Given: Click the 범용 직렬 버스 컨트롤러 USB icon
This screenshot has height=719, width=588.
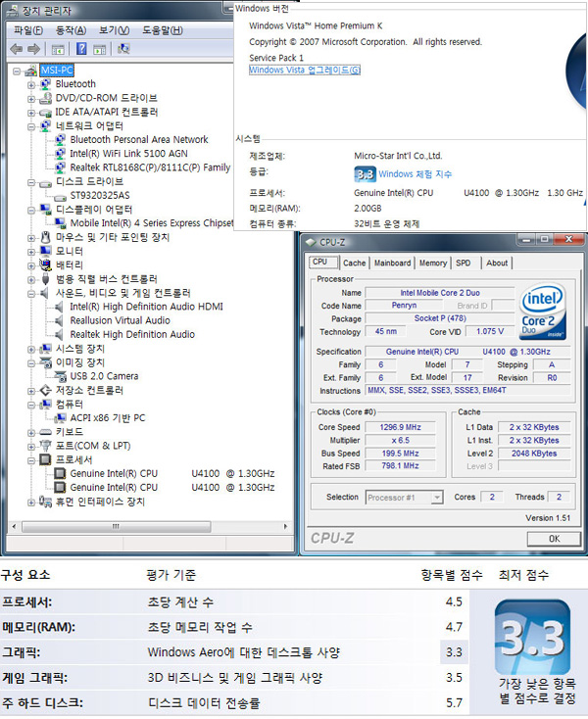Looking at the screenshot, I should pos(45,279).
